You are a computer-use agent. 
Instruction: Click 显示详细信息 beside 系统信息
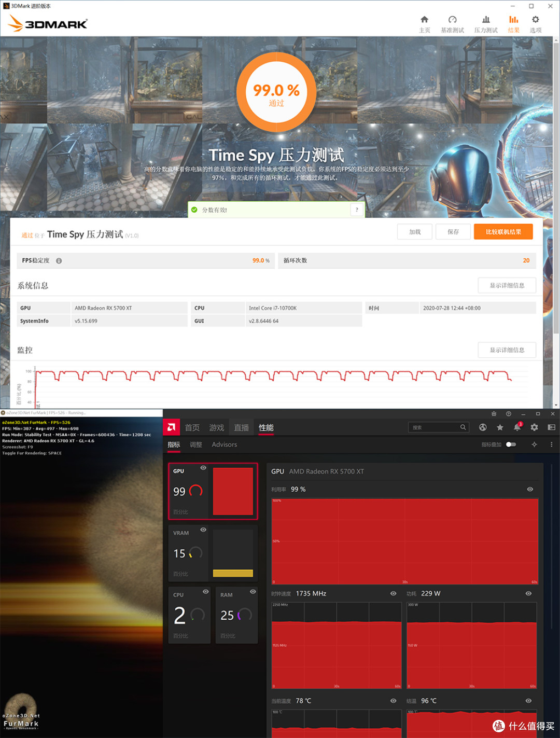point(507,285)
